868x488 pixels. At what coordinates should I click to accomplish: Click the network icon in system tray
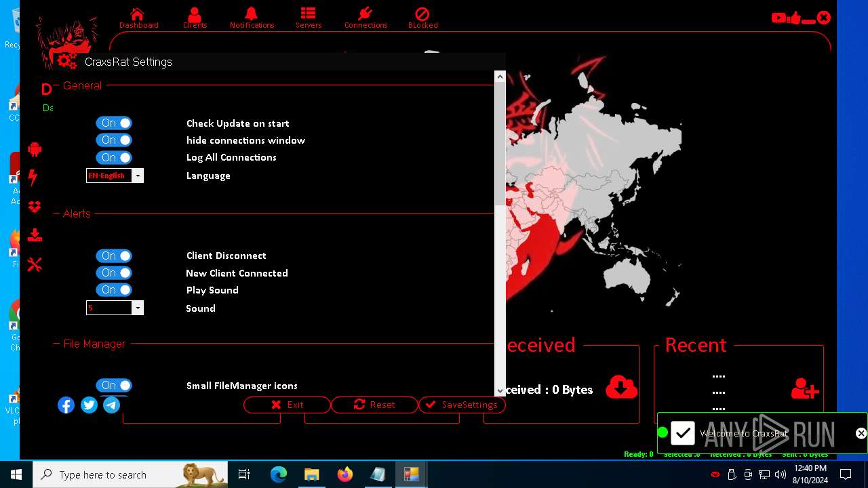764,474
